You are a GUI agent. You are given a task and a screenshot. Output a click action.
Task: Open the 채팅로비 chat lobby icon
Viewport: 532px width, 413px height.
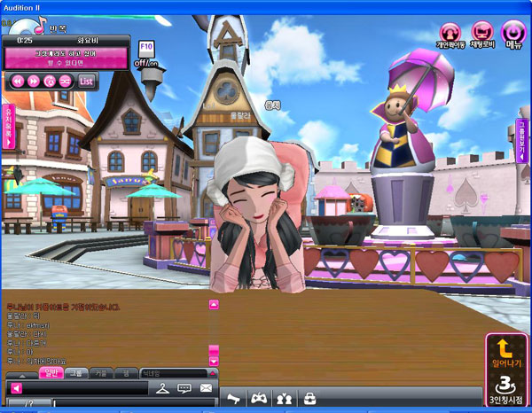[x=482, y=35]
